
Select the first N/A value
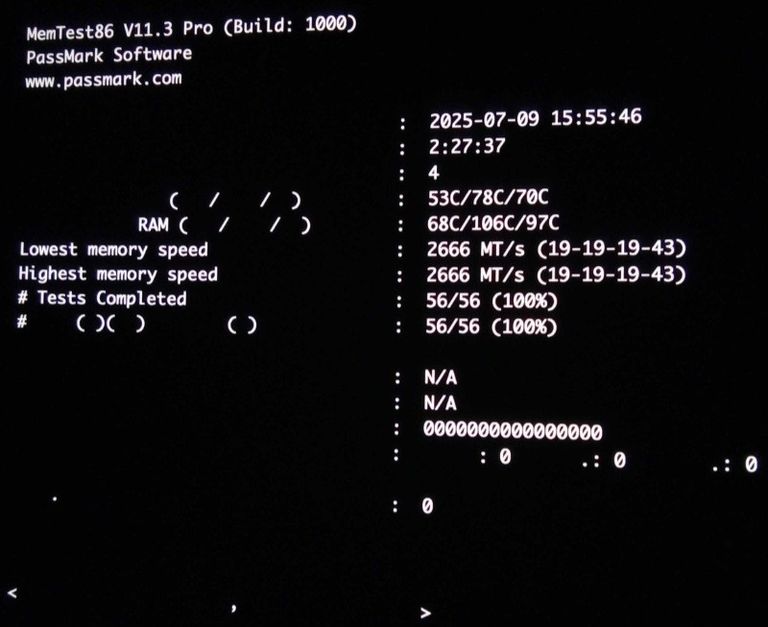pyautogui.click(x=440, y=378)
